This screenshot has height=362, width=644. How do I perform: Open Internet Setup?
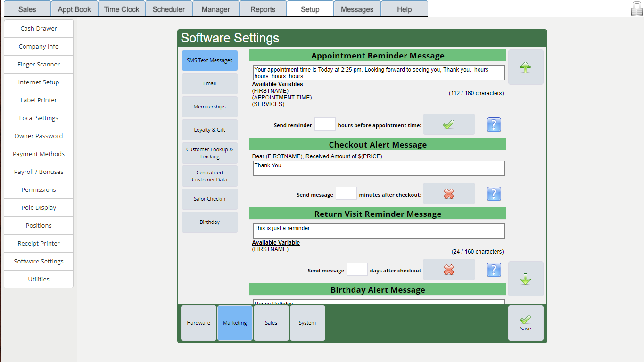[x=39, y=82]
